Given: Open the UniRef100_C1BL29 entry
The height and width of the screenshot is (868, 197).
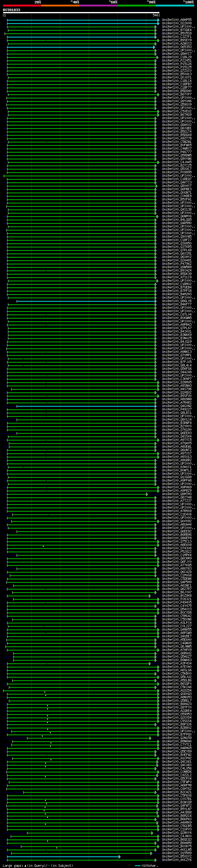Looking at the screenshot, I should (177, 57).
